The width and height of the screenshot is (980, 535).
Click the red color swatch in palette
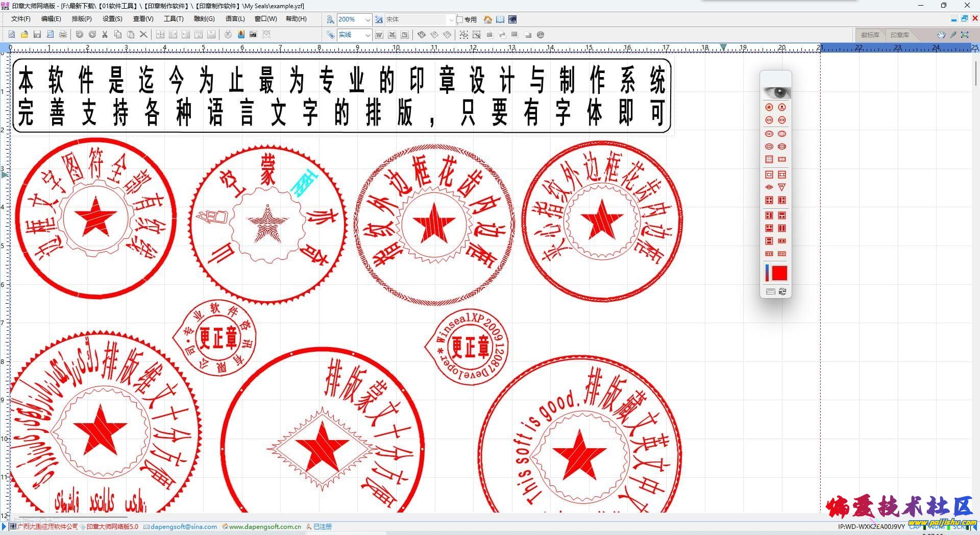coord(779,273)
